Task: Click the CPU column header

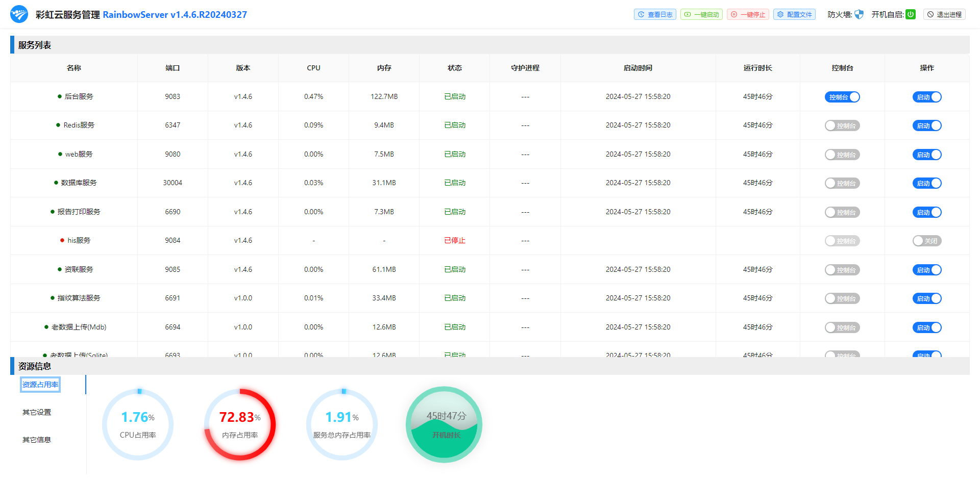Action: 313,68
